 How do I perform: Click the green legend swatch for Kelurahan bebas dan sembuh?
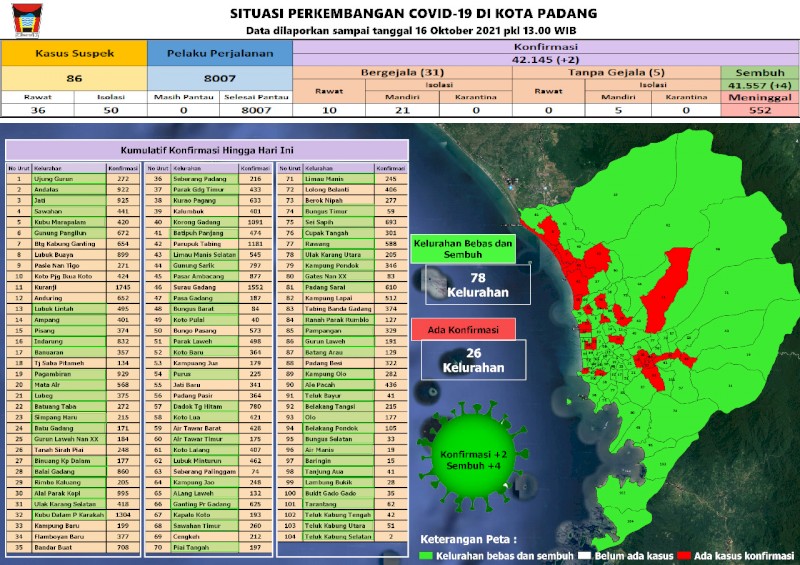426,556
